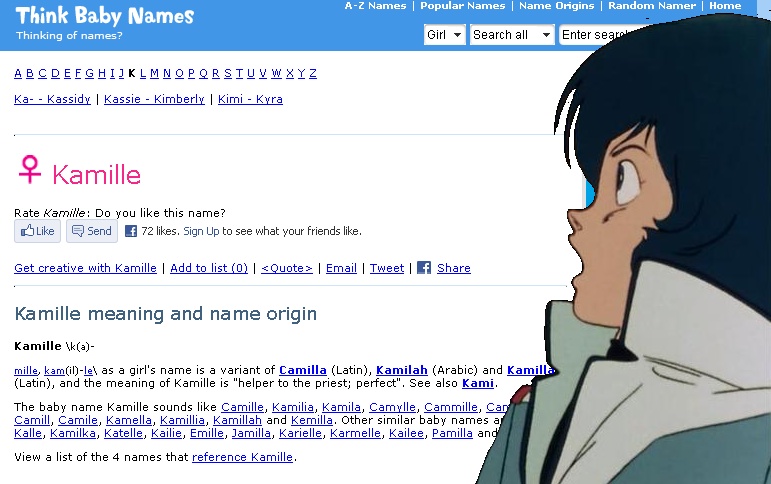
Task: Jump to letter M in alphabet index
Action: [154, 73]
